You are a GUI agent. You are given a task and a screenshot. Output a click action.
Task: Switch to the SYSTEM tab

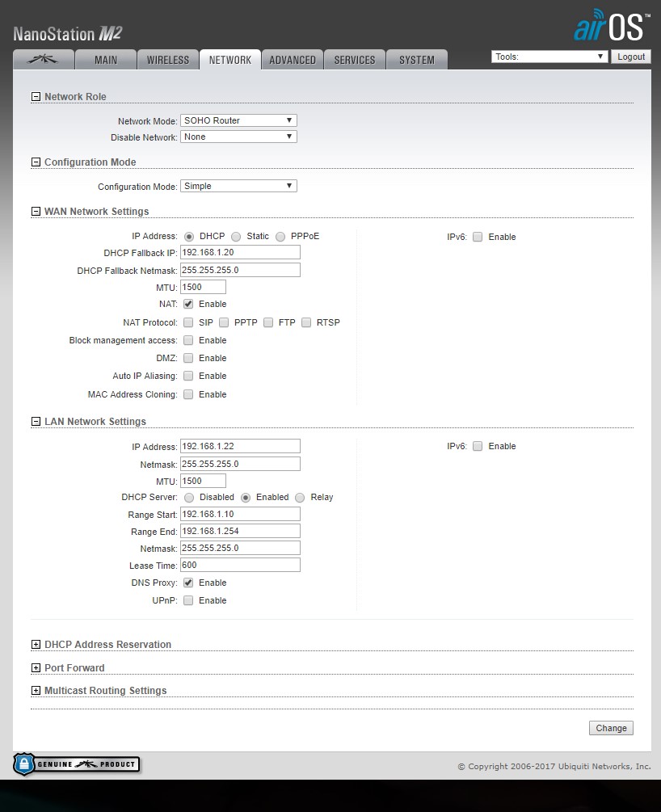click(x=416, y=60)
